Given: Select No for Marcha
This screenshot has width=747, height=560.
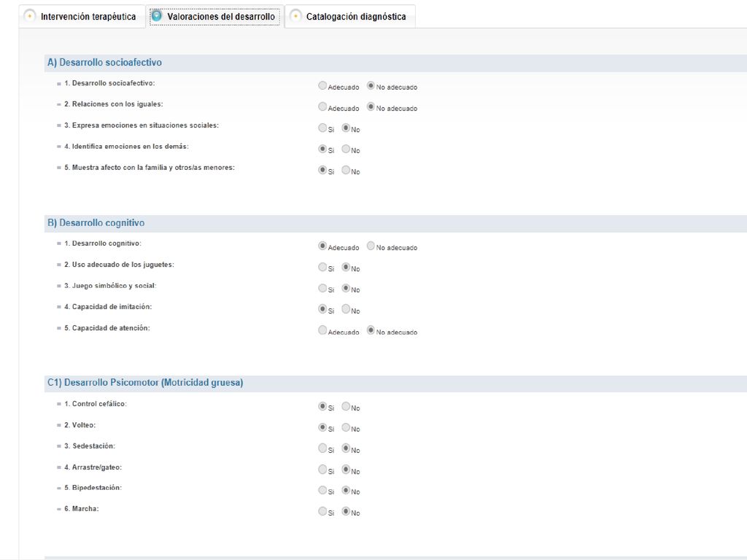Looking at the screenshot, I should (346, 511).
